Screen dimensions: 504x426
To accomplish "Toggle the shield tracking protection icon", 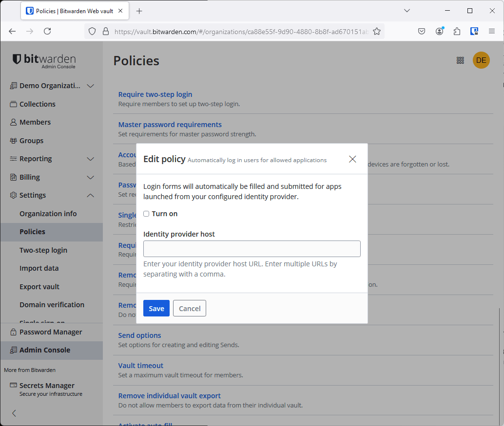I will click(92, 31).
